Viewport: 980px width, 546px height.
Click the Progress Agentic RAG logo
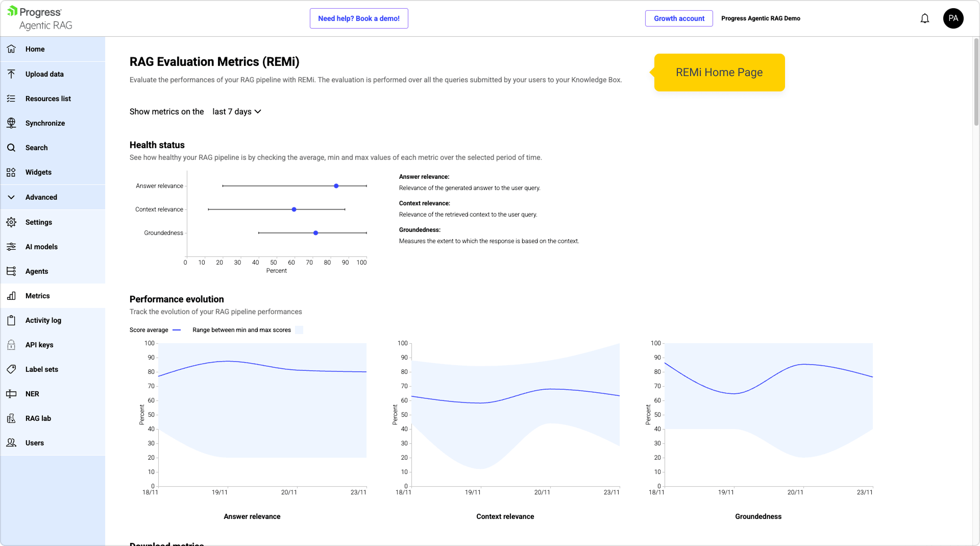pyautogui.click(x=40, y=18)
